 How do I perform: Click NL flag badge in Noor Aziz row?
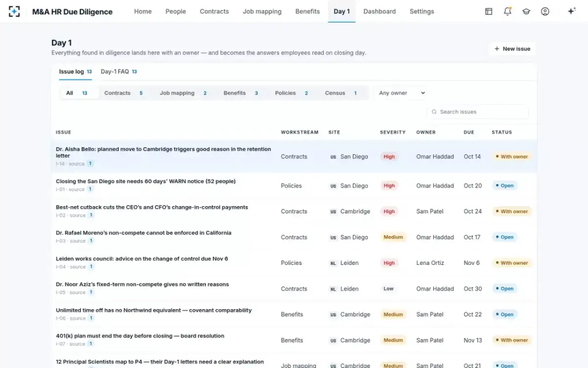(333, 289)
